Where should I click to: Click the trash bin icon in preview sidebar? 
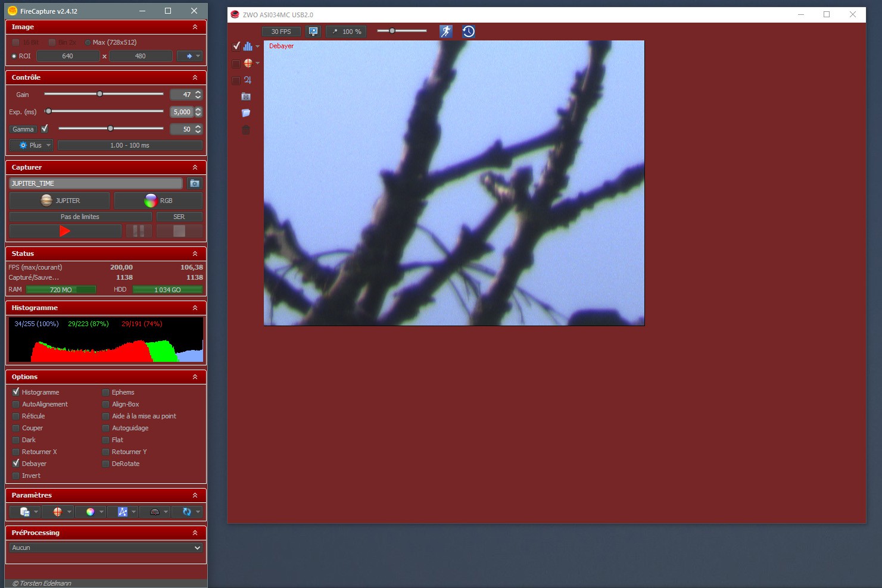tap(246, 130)
